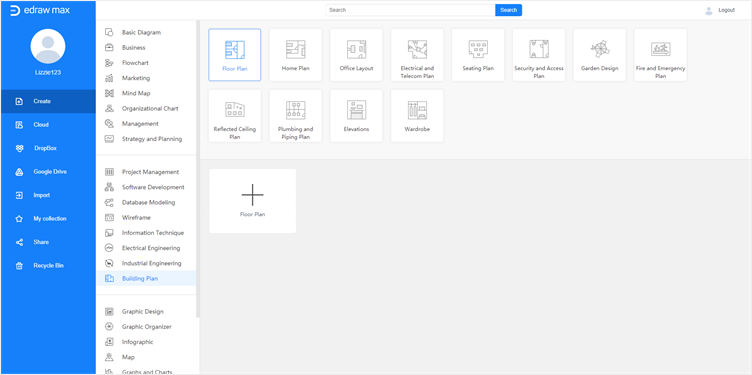This screenshot has height=375, width=752.
Task: Select Reflected Ceiling Plan type
Action: (235, 116)
